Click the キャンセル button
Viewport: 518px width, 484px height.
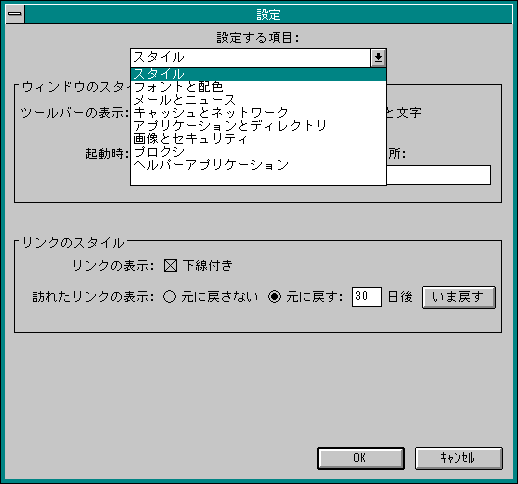tap(458, 458)
